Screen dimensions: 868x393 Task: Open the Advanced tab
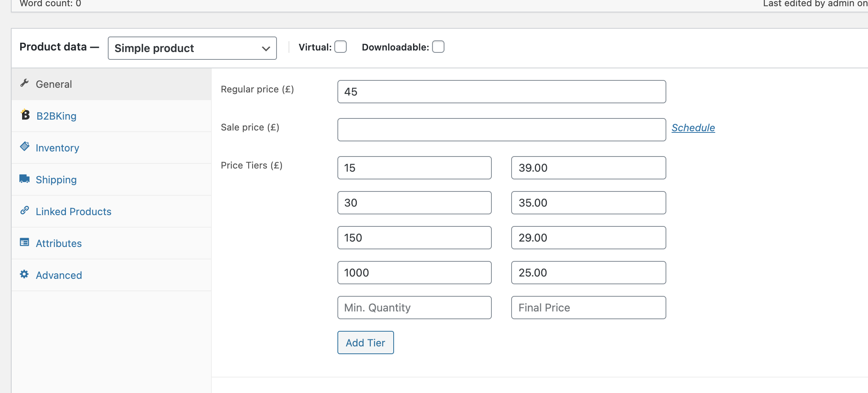coord(112,275)
